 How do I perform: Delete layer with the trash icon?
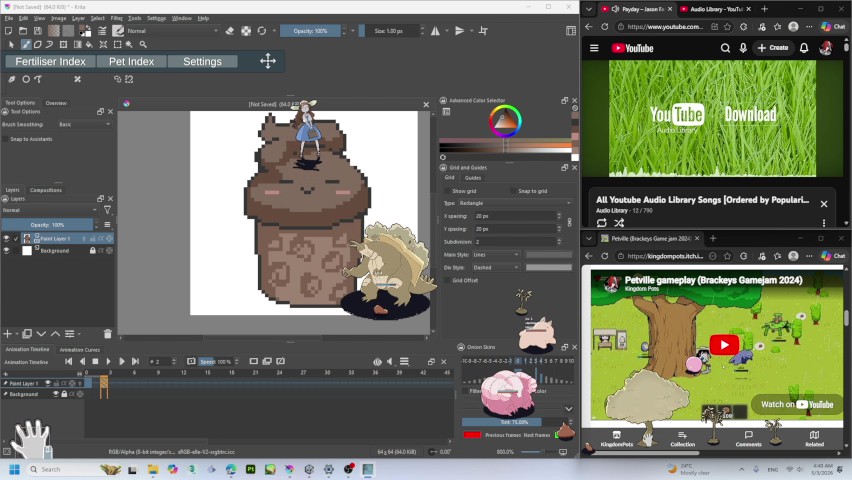pos(108,334)
